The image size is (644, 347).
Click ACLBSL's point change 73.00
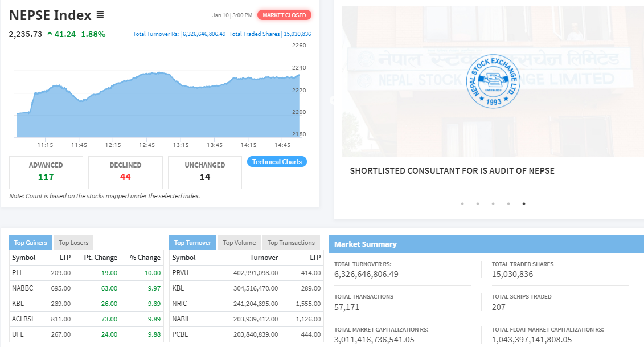[109, 319]
